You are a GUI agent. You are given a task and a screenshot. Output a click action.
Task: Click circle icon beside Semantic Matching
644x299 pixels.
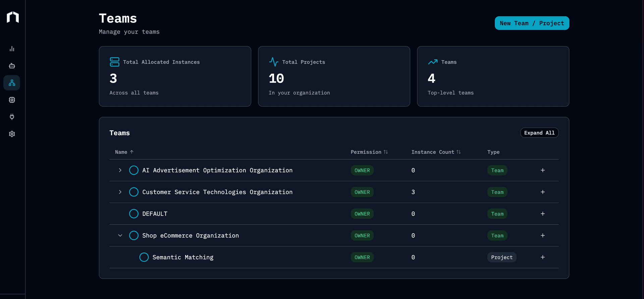point(144,257)
